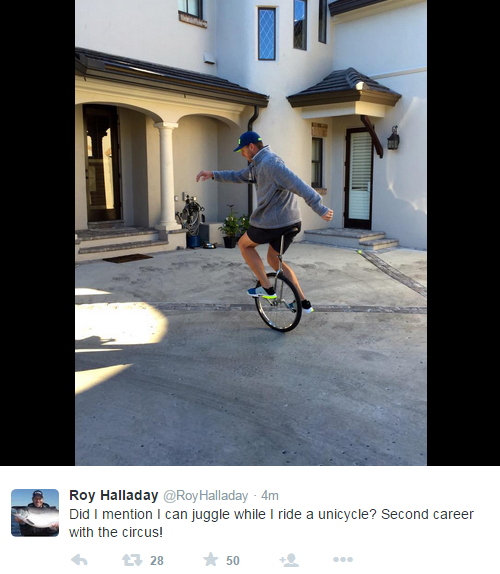Open the unicycle rider photo

251,233
